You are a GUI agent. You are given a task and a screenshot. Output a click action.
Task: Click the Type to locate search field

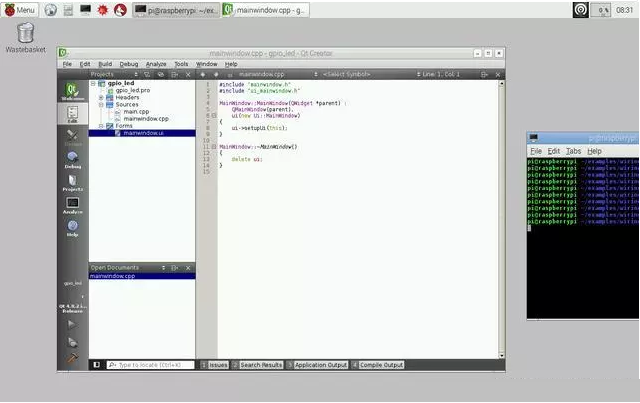pyautogui.click(x=150, y=365)
